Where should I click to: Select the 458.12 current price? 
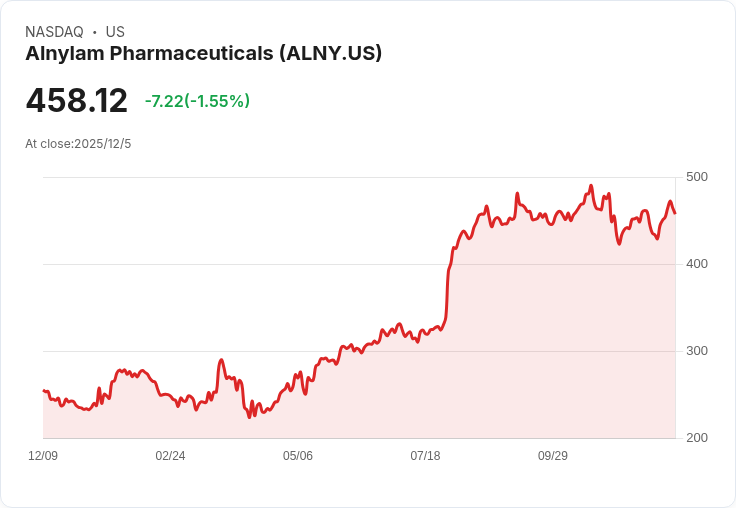click(x=77, y=101)
